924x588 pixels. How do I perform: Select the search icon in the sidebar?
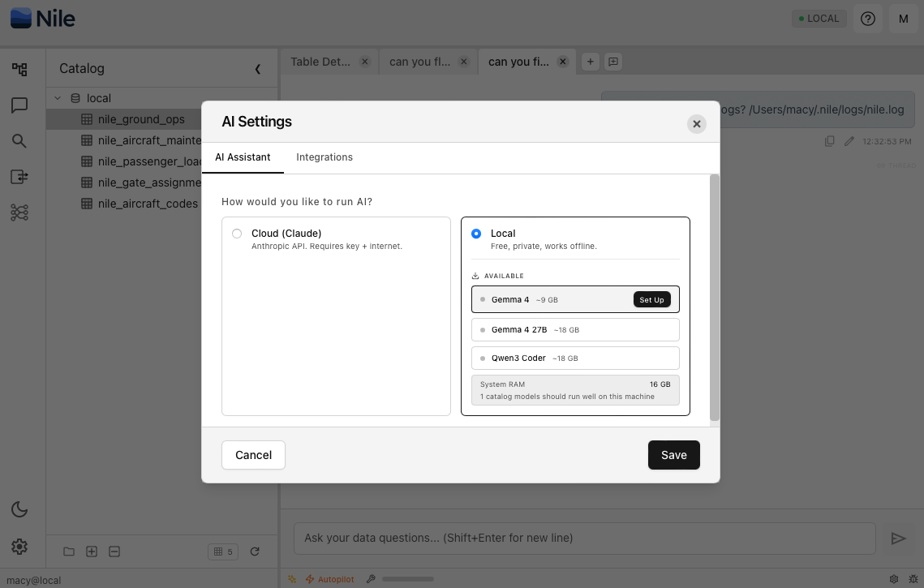19,140
